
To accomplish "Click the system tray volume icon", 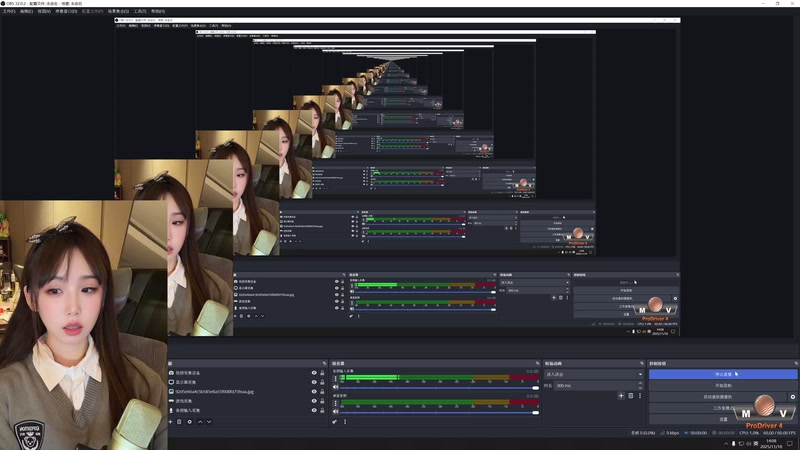I will 748,443.
